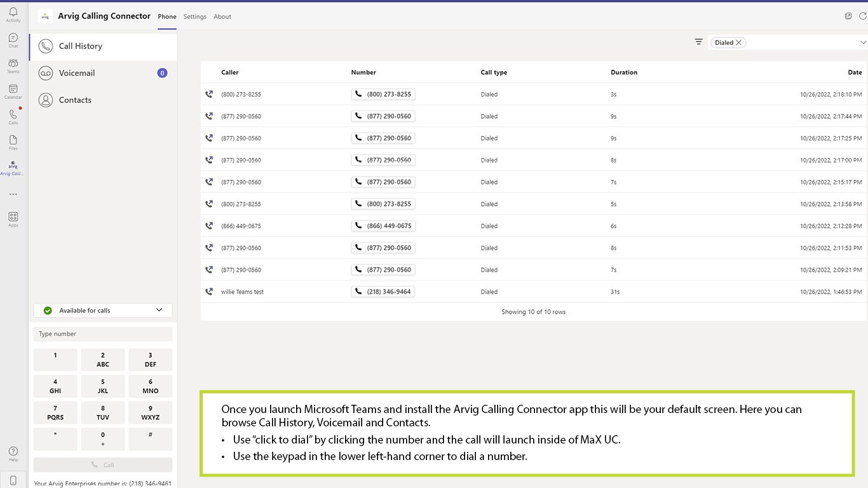Image resolution: width=868 pixels, height=488 pixels.
Task: Switch to the Settings tab
Action: (x=195, y=17)
